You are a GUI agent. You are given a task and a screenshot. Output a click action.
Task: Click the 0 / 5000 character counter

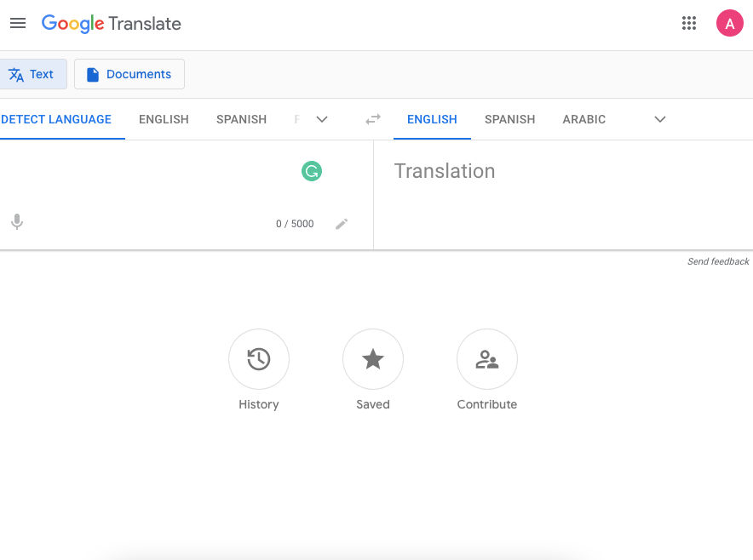295,224
